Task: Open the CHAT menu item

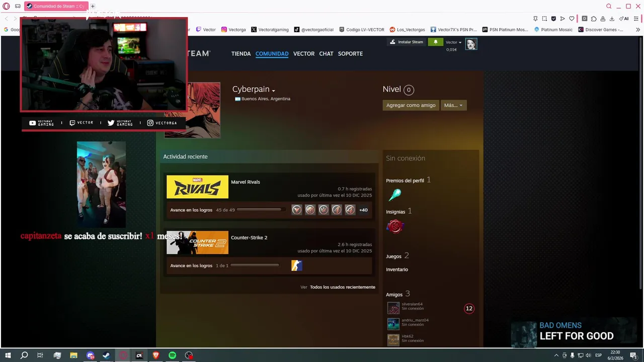Action: (326, 54)
